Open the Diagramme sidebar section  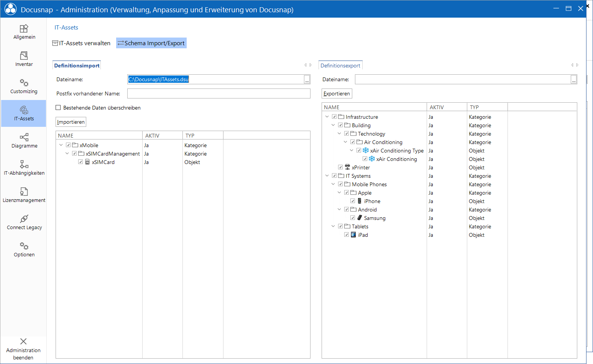tap(24, 141)
